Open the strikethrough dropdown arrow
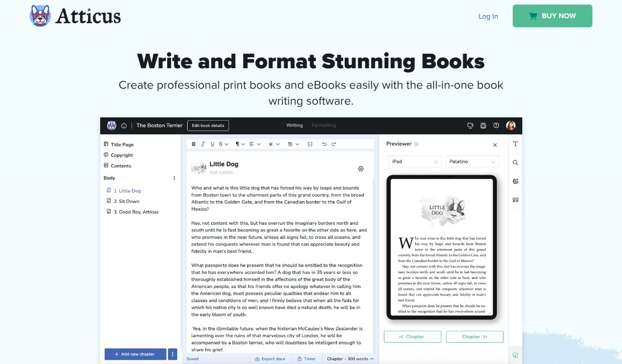 (227, 144)
